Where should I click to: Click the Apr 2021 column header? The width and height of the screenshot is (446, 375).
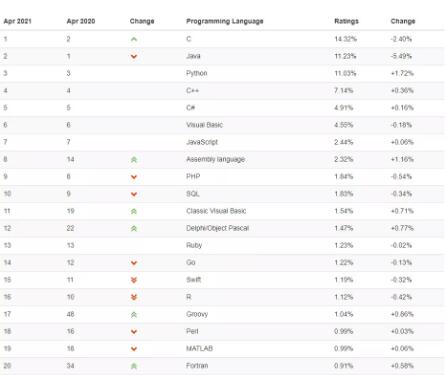click(17, 21)
